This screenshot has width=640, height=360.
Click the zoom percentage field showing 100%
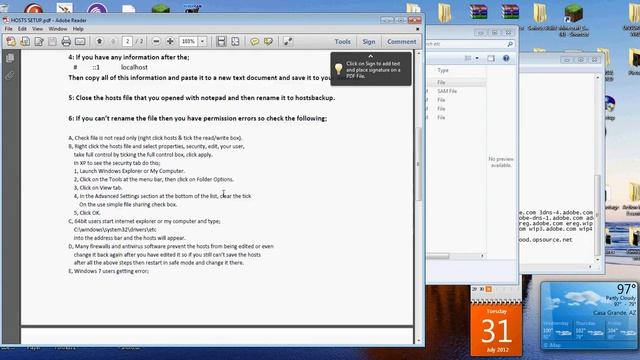(x=189, y=42)
